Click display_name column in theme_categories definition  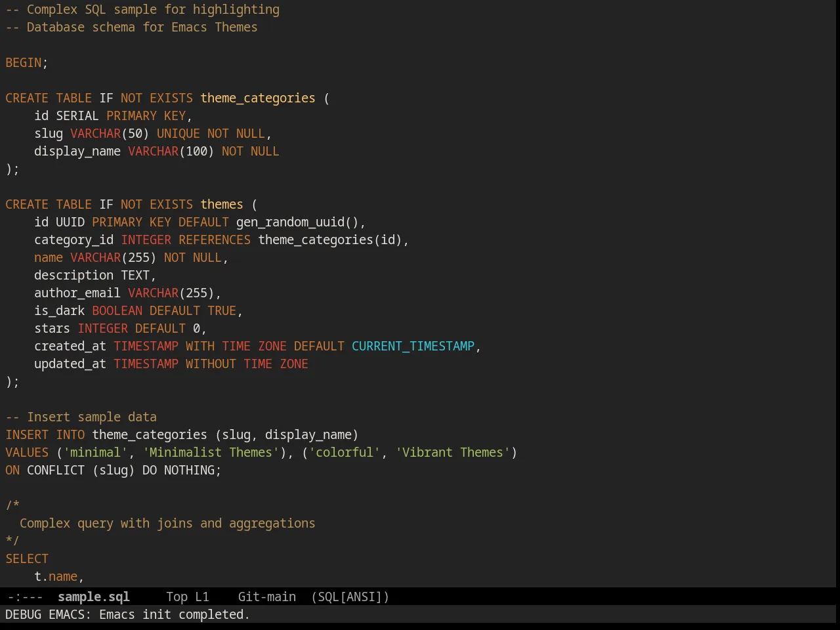[77, 151]
